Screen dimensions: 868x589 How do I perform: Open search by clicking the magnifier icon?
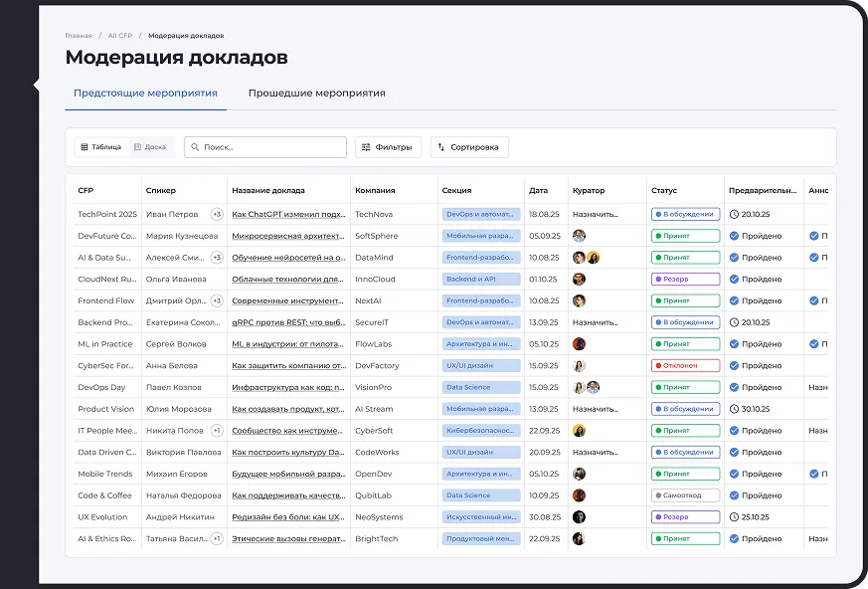click(x=195, y=146)
